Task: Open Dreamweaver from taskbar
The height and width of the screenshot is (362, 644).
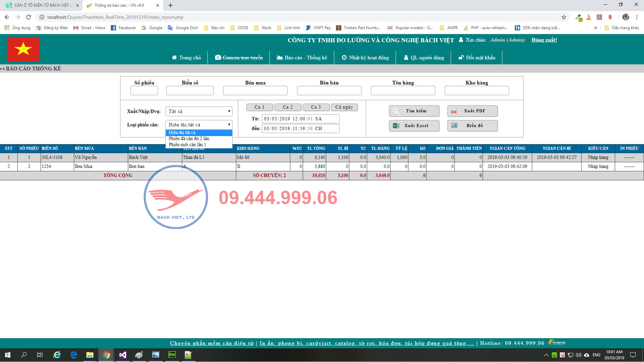Action: (x=172, y=355)
